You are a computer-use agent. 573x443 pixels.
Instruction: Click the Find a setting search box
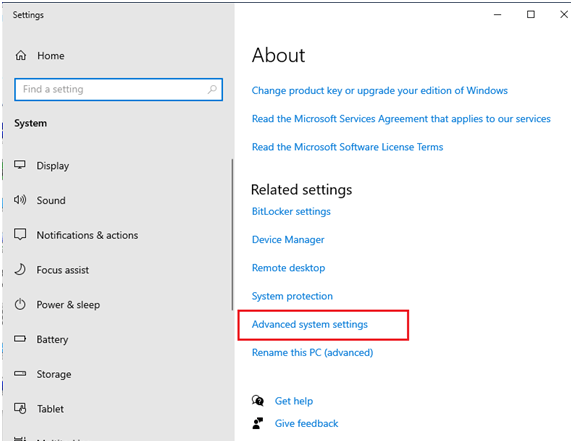tap(118, 89)
